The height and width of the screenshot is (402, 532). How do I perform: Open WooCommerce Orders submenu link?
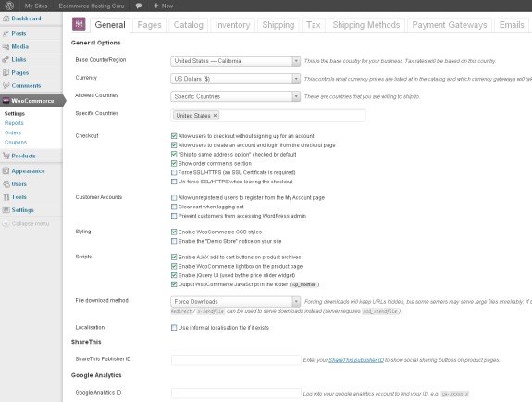pyautogui.click(x=13, y=132)
